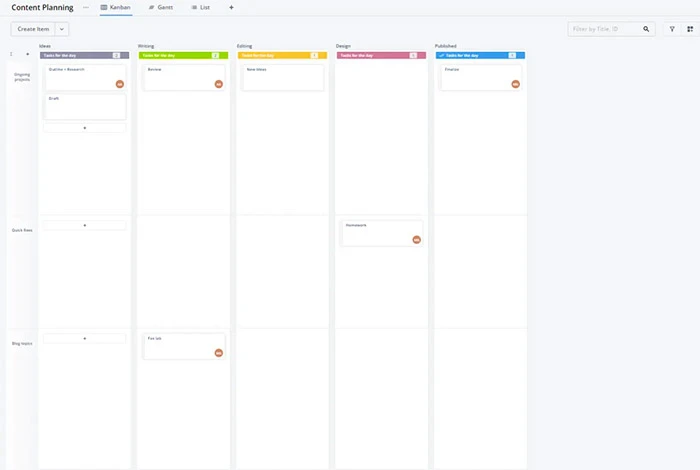
Task: Click the search magnifier icon
Action: coord(646,29)
